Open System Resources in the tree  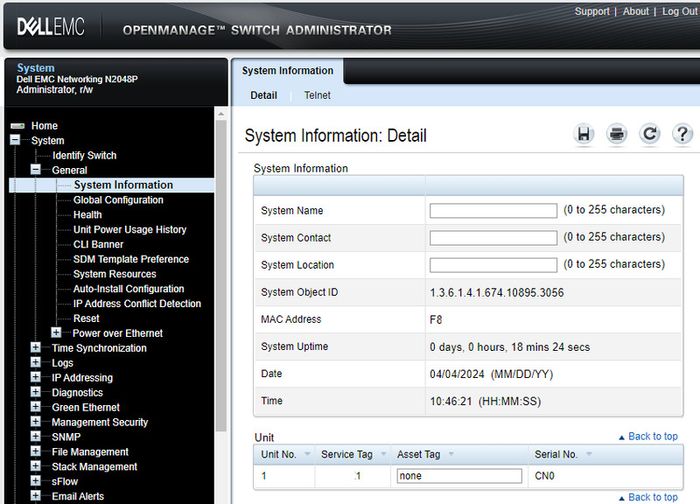[115, 274]
